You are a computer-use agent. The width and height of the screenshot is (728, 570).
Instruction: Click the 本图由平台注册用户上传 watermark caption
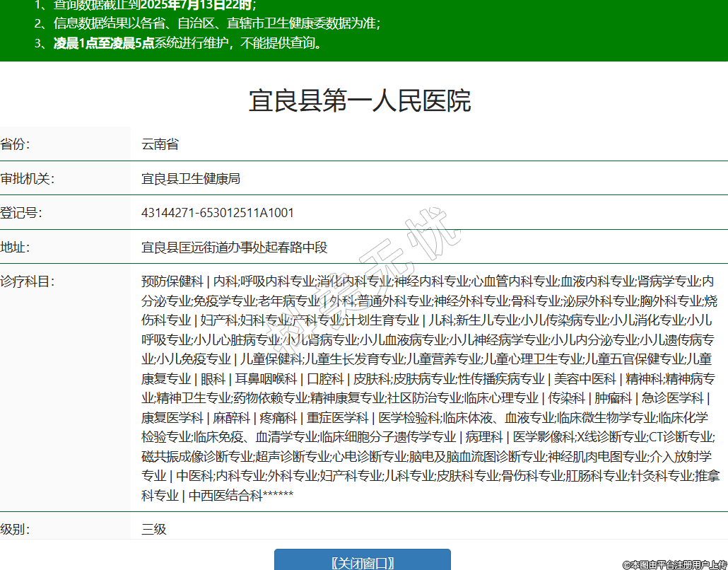674,564
